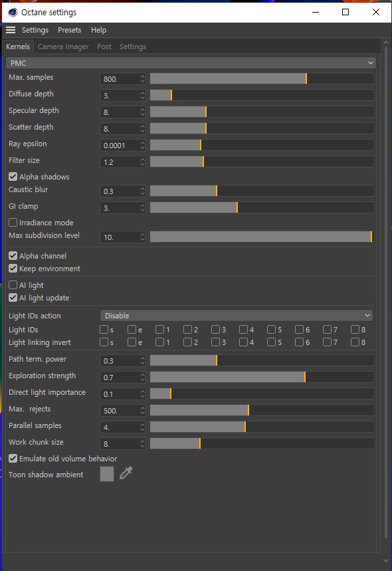Click the Diffuse depth slider bar
This screenshot has height=571, width=392.
tap(262, 95)
